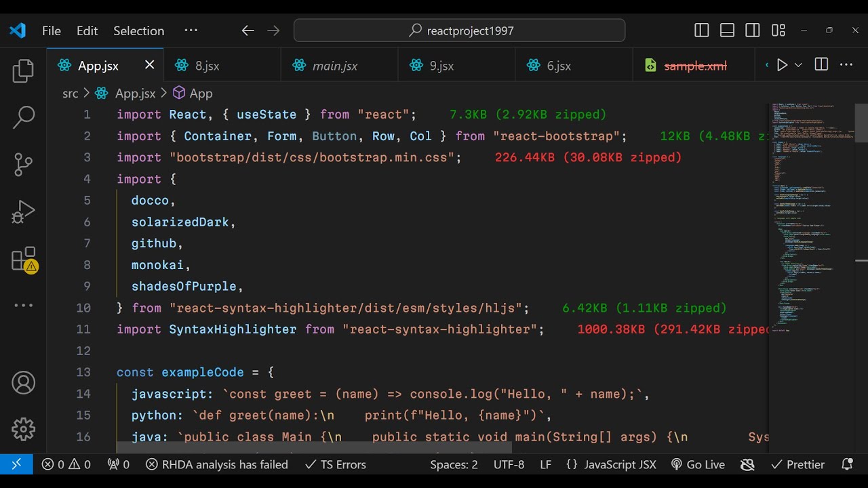Switch to the main.jsx tab
This screenshot has width=868, height=488.
tap(340, 66)
